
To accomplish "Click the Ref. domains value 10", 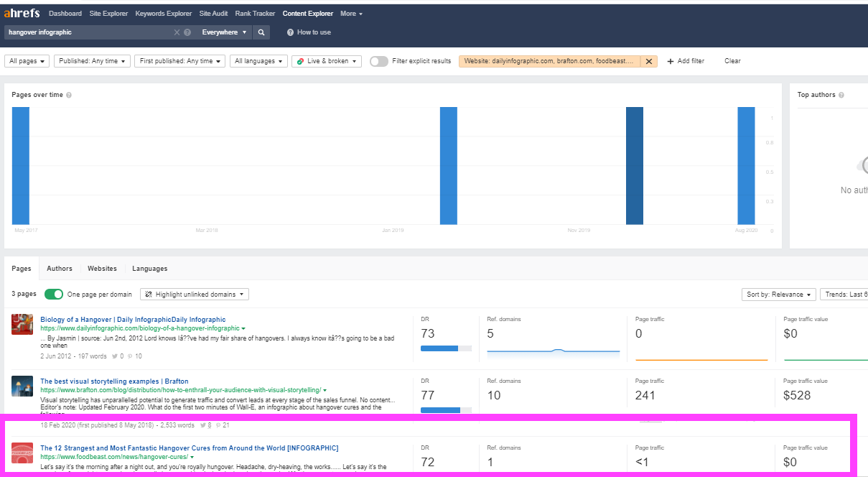I will pos(494,396).
